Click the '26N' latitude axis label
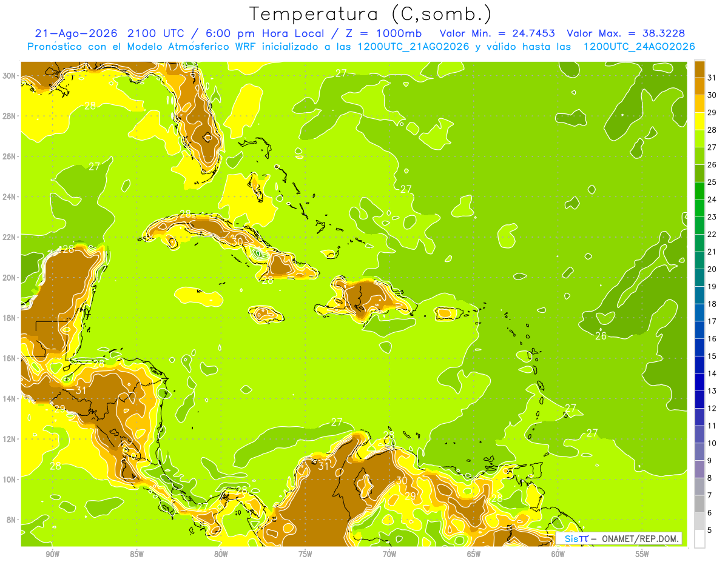This screenshot has width=728, height=562. 10,156
